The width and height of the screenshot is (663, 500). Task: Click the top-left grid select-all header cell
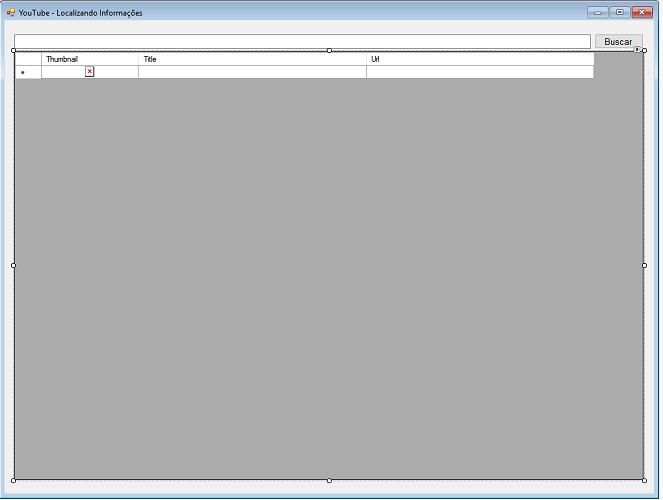tap(28, 59)
